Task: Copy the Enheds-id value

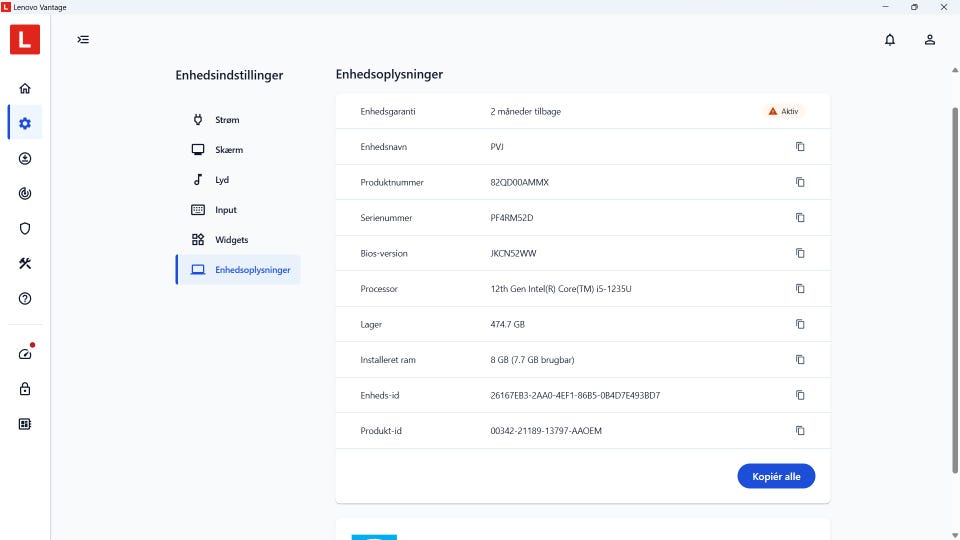Action: pyautogui.click(x=800, y=395)
